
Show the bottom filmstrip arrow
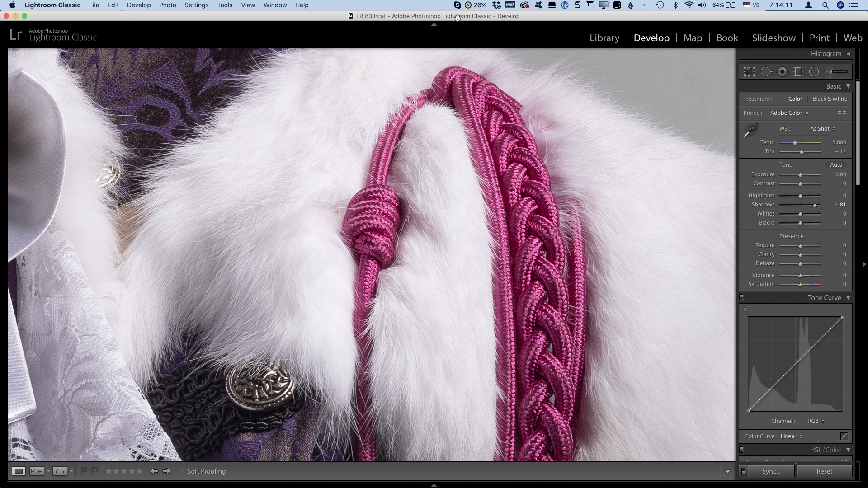coord(434,485)
